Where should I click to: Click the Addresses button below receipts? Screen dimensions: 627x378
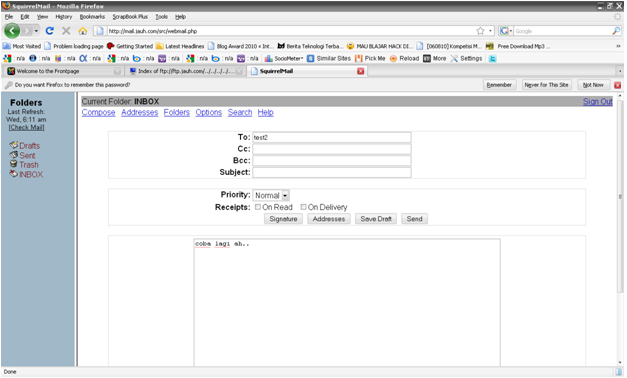click(x=329, y=219)
